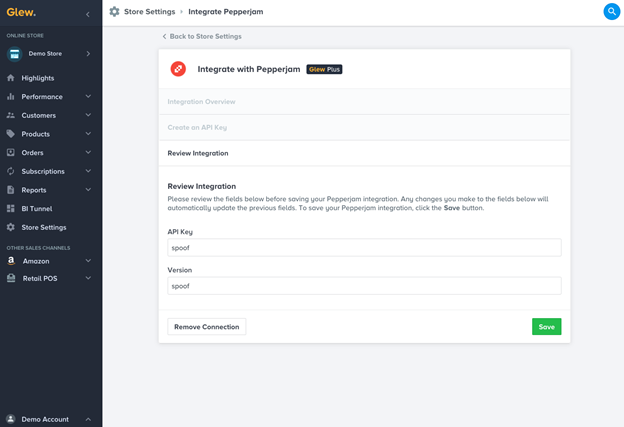This screenshot has width=624, height=427.
Task: Click the Subscriptions refresh icon
Action: [11, 172]
